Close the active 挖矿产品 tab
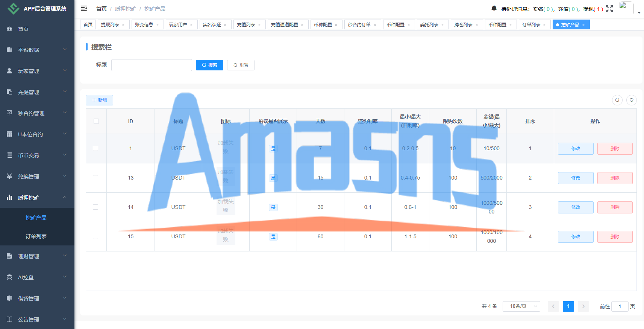This screenshot has height=329, width=644. point(583,25)
